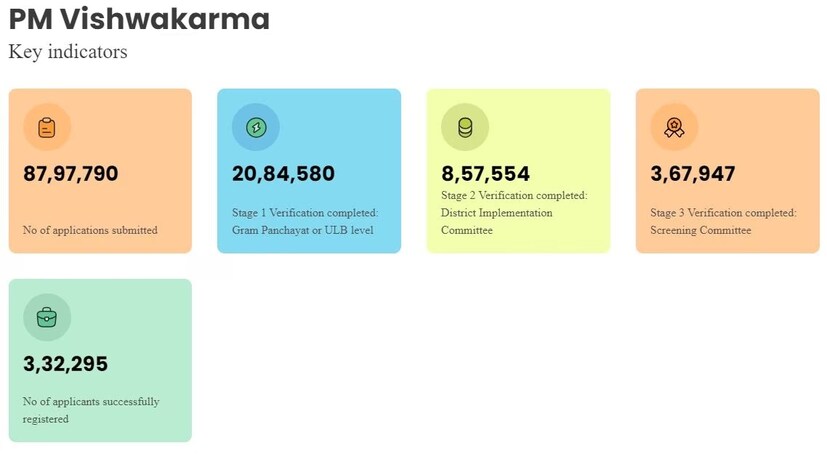Image resolution: width=827 pixels, height=464 pixels.
Task: Click 'District Implementation Committee' label
Action: [x=496, y=221]
